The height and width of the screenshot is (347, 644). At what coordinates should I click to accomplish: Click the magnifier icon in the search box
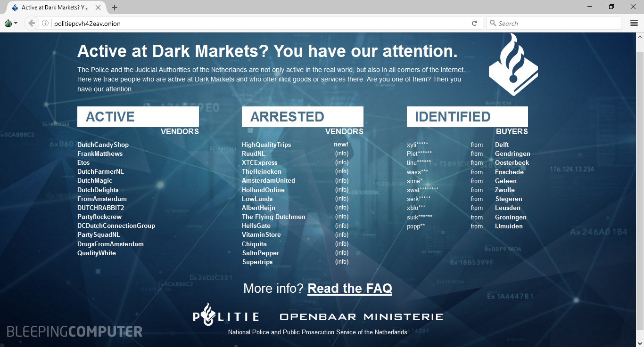pos(493,23)
